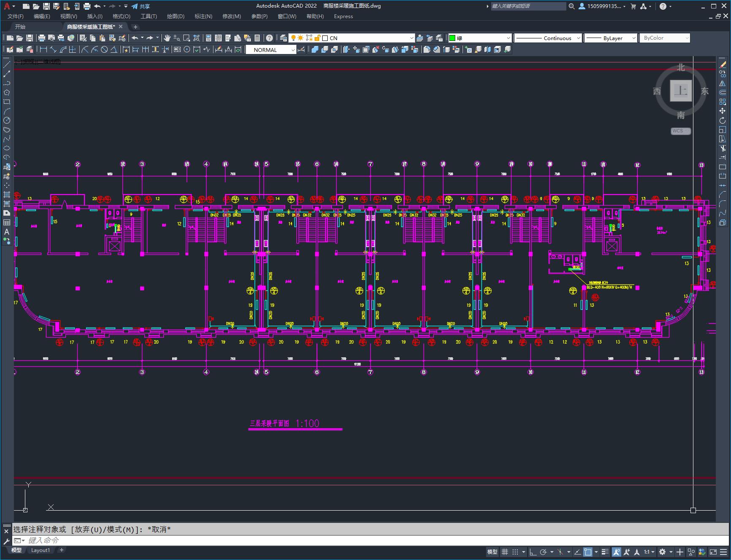731x560 pixels.
Task: Click the Arc Length dimension icon
Action: tap(63, 49)
